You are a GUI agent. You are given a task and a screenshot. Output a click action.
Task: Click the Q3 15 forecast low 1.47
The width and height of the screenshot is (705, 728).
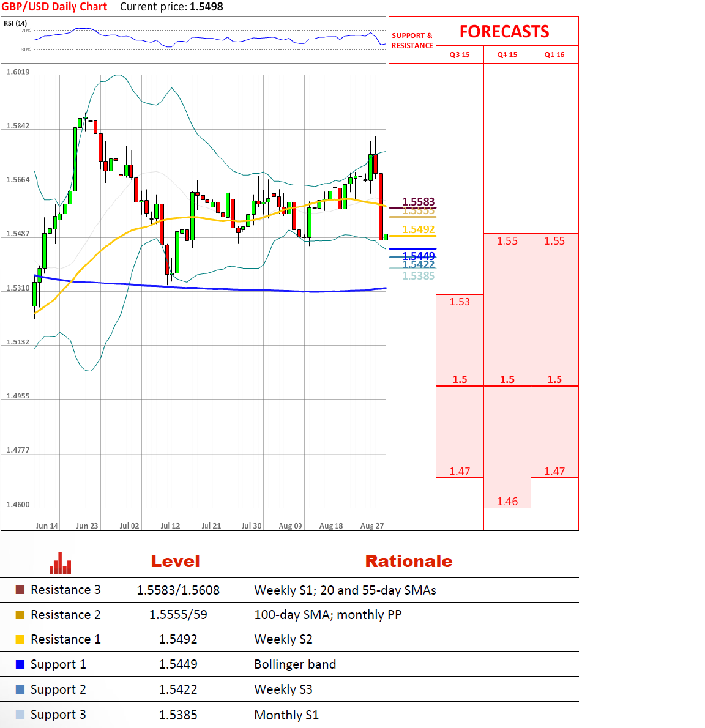point(460,471)
